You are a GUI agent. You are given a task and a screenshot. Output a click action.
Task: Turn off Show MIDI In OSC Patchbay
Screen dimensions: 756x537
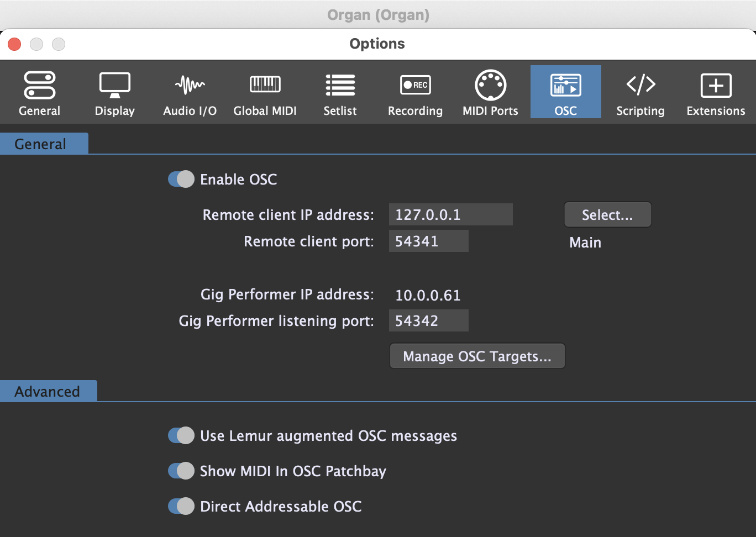[x=181, y=471]
